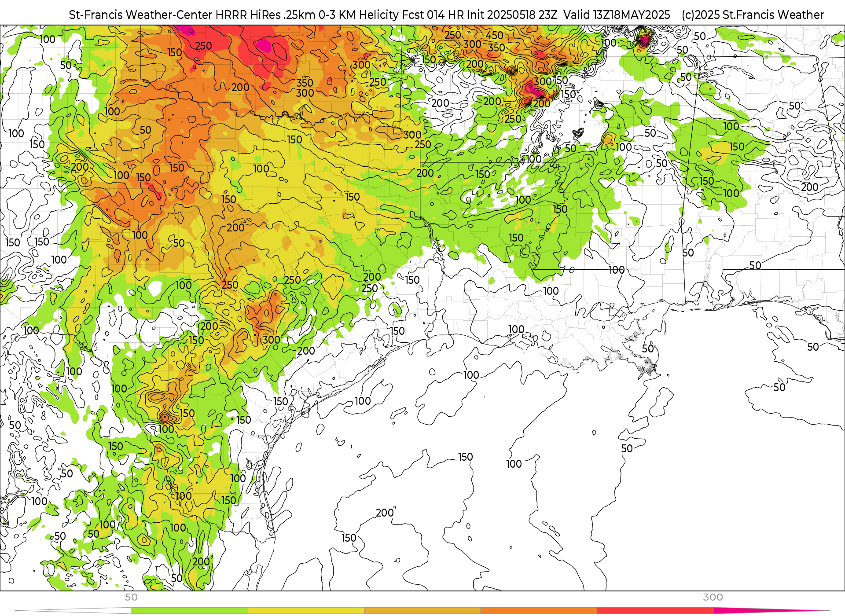The image size is (845, 616).
Task: Click the orange segment of the legend bar
Action: 539,611
